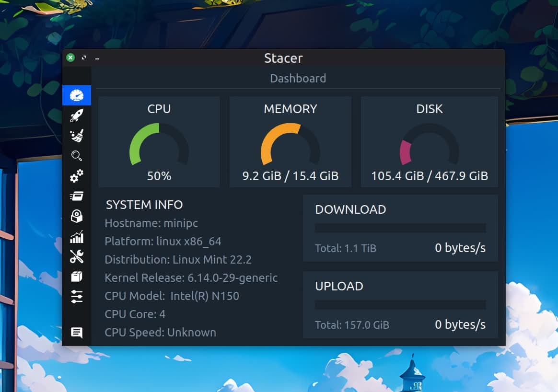
Task: Open Resources via the bar chart icon
Action: tap(77, 237)
